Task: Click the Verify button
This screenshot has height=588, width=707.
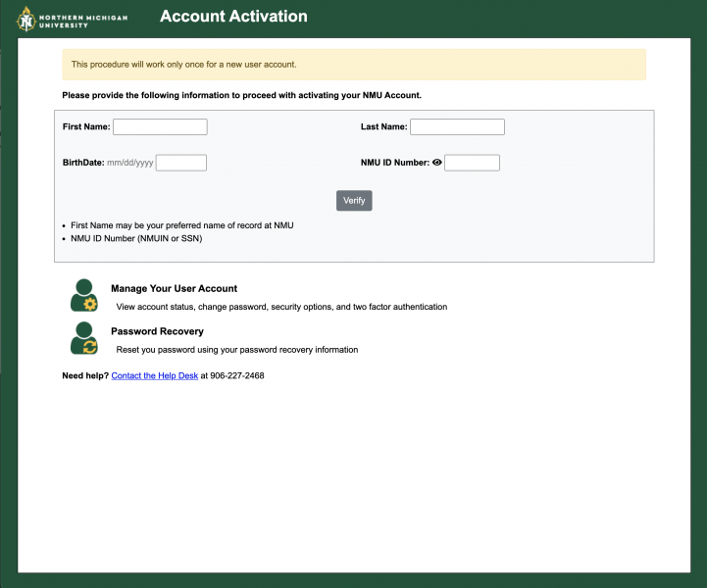Action: pyautogui.click(x=354, y=201)
